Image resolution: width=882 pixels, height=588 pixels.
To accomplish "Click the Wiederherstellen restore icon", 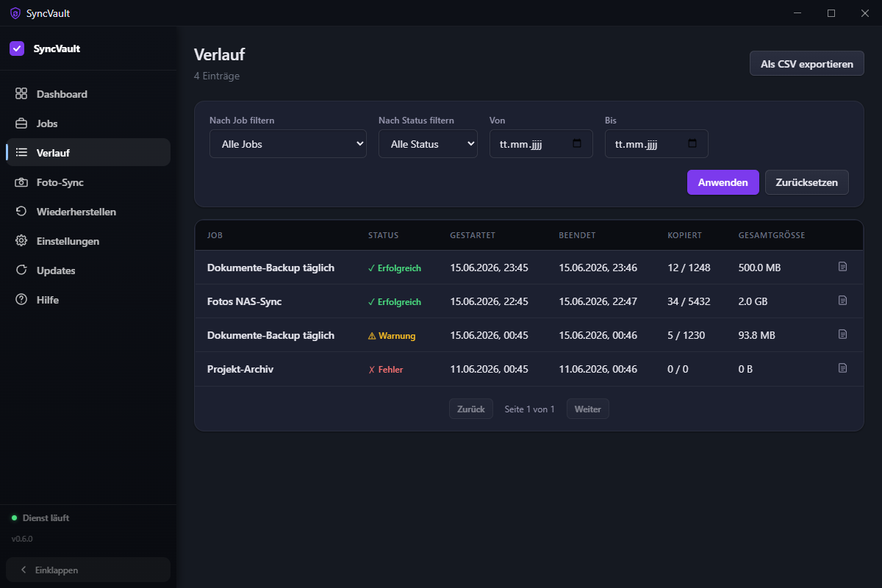I will [x=21, y=212].
